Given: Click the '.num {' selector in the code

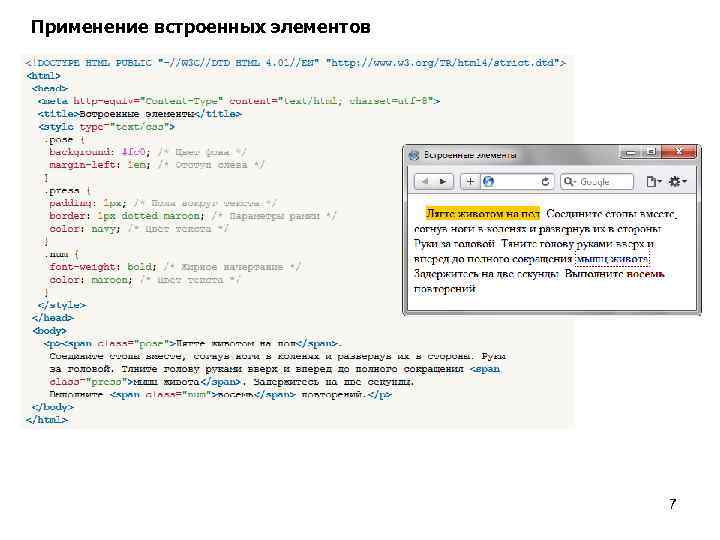Looking at the screenshot, I should [62, 254].
